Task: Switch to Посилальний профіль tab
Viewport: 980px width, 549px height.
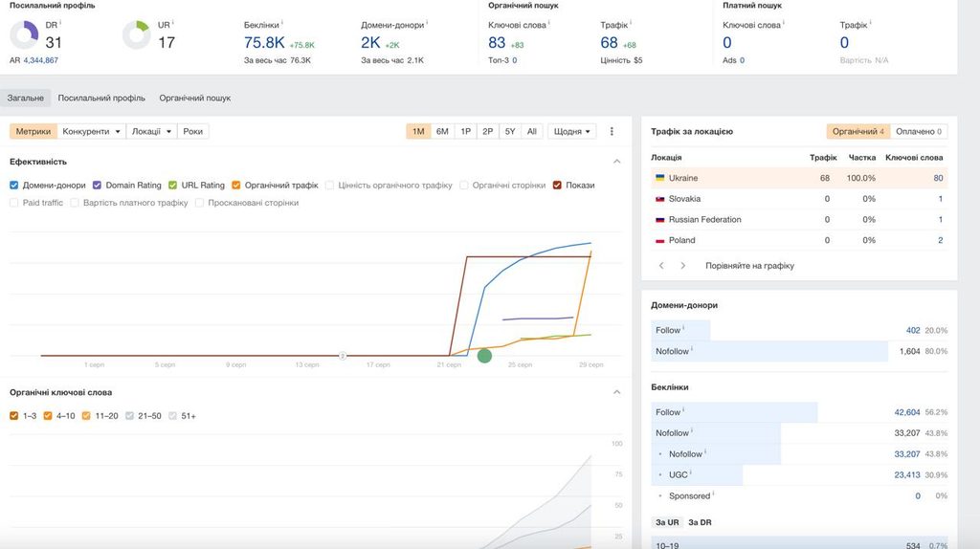Action: (101, 99)
